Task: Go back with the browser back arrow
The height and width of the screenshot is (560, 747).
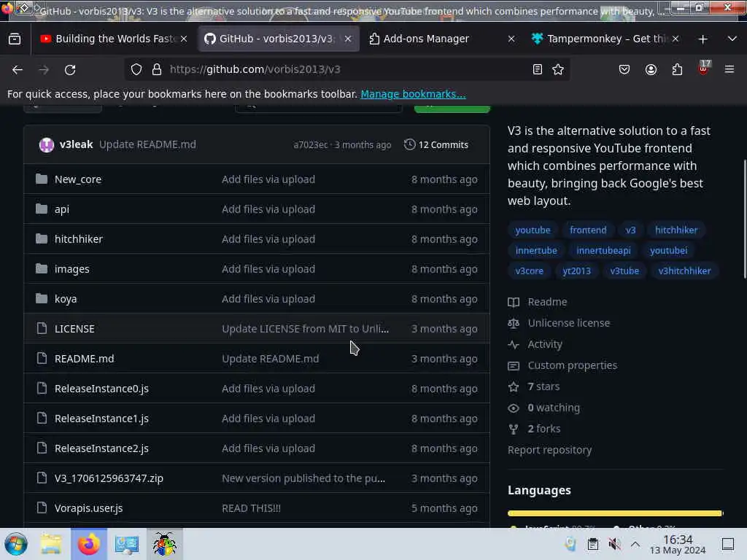Action: [18, 69]
